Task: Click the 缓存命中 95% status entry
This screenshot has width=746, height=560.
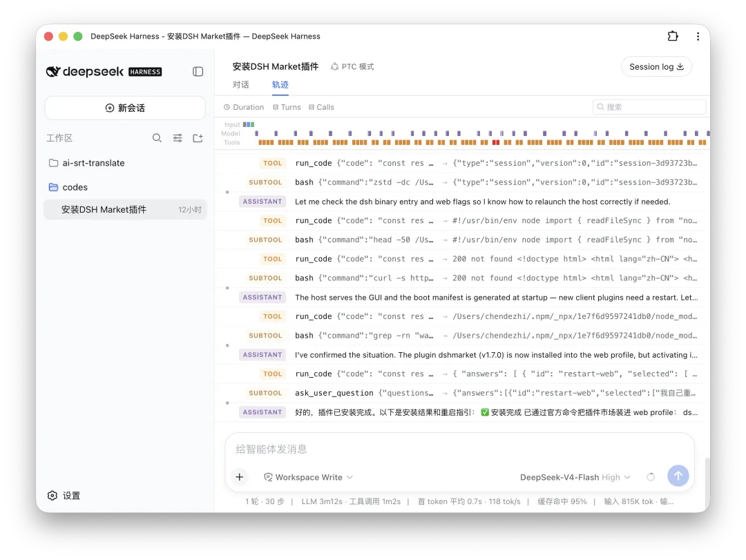Action: 562,501
